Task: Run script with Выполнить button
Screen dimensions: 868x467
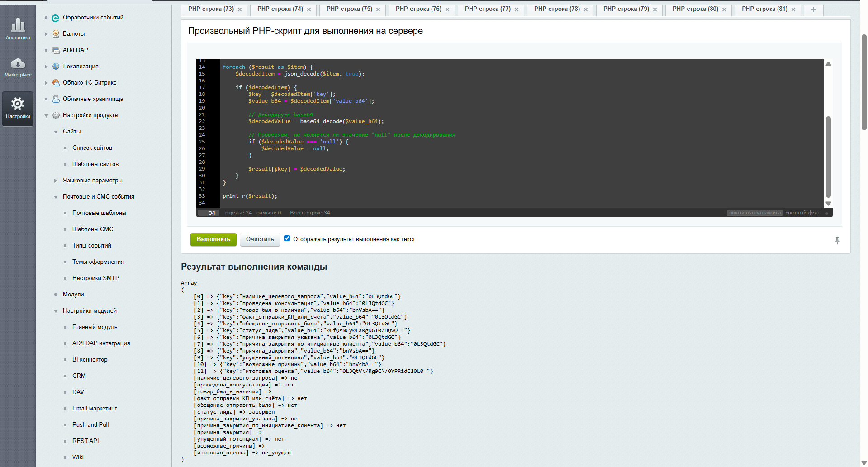Action: 213,239
